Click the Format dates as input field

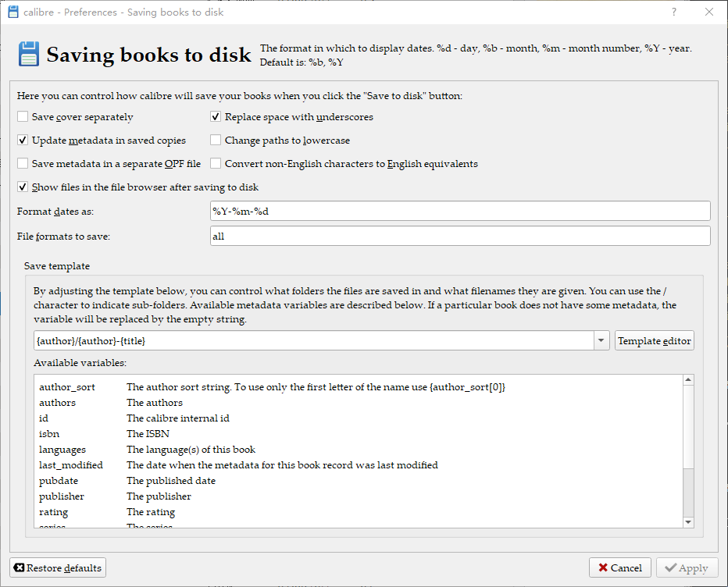tap(460, 211)
